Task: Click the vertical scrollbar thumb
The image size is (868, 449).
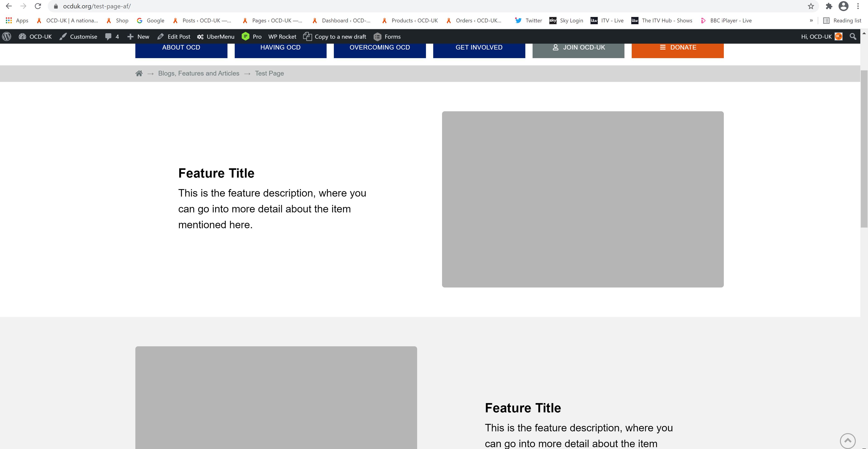Action: [x=864, y=149]
